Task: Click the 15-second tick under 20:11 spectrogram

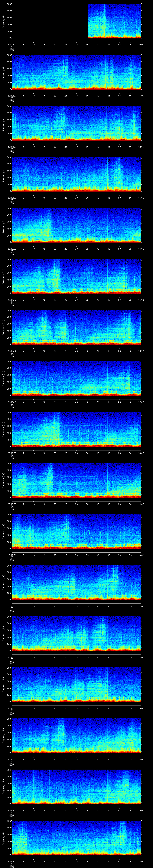Action: tap(44, 147)
